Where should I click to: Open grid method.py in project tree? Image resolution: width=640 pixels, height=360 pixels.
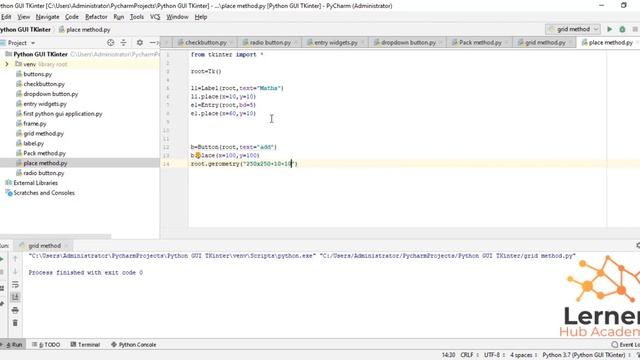pos(43,133)
